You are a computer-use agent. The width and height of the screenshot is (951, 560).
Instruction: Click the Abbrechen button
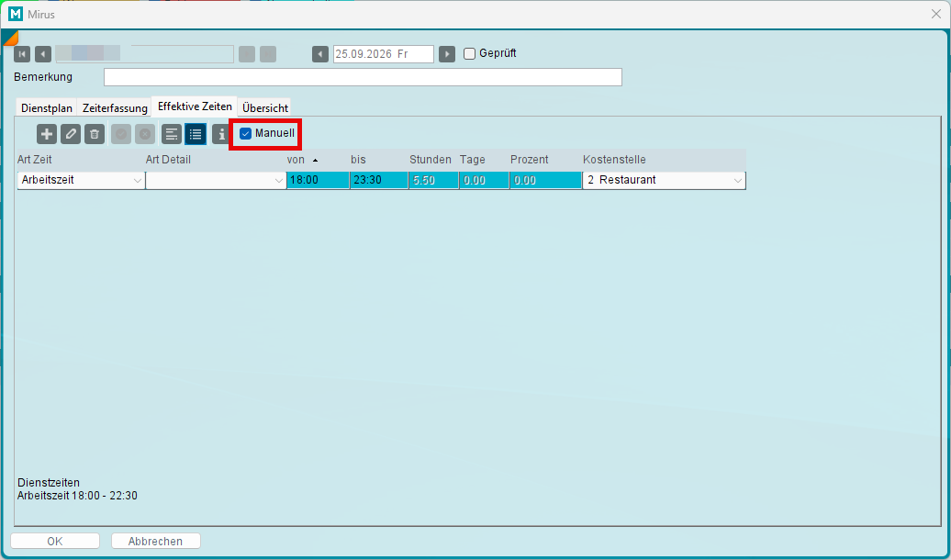tap(156, 542)
